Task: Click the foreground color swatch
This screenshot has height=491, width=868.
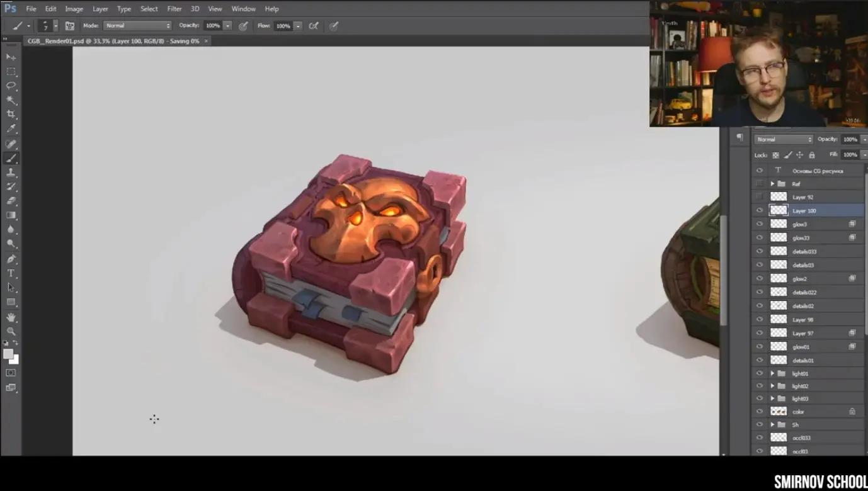Action: click(8, 354)
